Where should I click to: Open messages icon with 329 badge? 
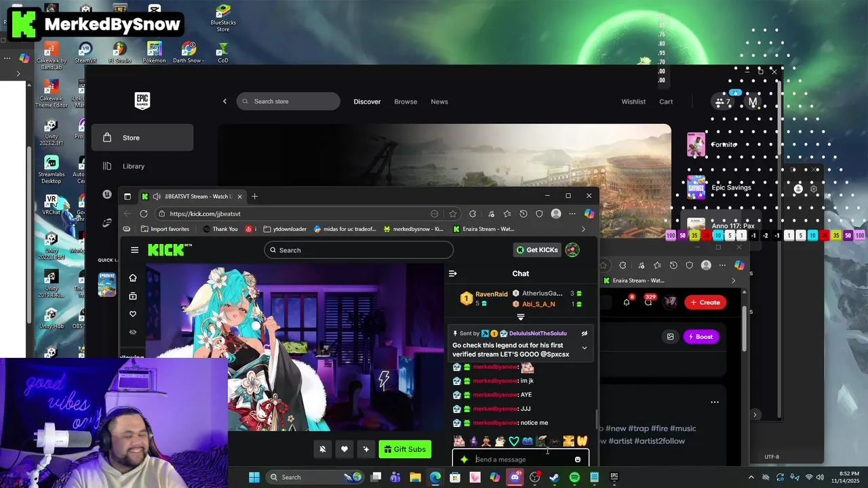point(649,302)
